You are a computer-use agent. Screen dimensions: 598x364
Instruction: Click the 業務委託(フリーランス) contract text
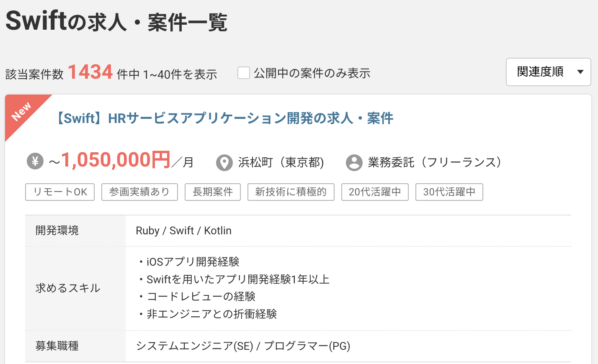435,162
